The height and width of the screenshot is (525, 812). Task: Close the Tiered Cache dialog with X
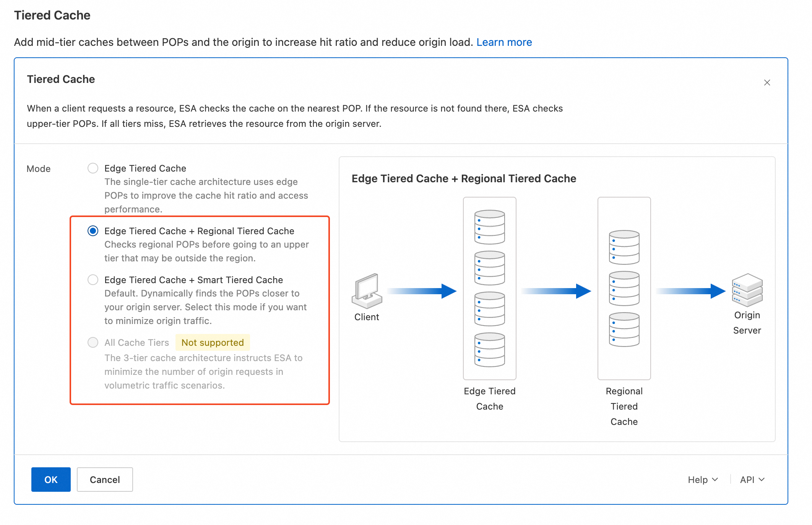coord(767,83)
